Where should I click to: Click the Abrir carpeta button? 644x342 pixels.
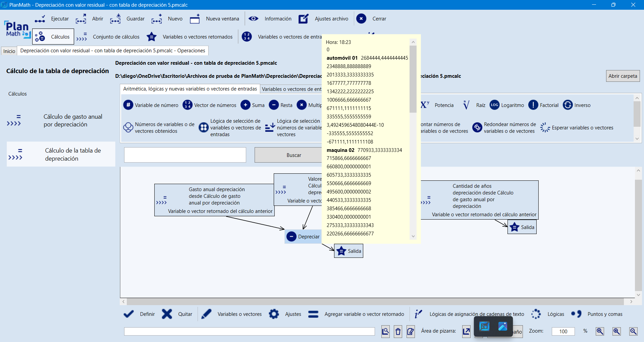[x=623, y=76]
